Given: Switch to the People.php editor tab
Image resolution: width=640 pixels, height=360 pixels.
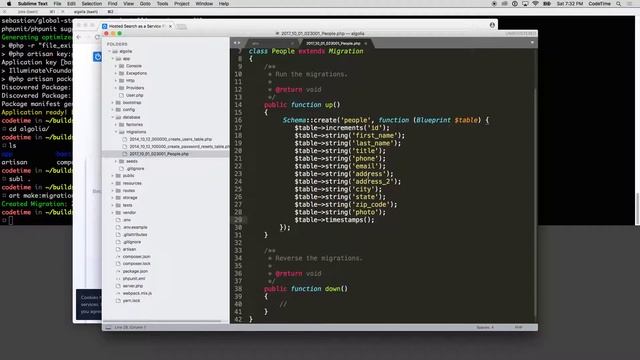Looking at the screenshot, I should coord(333,43).
